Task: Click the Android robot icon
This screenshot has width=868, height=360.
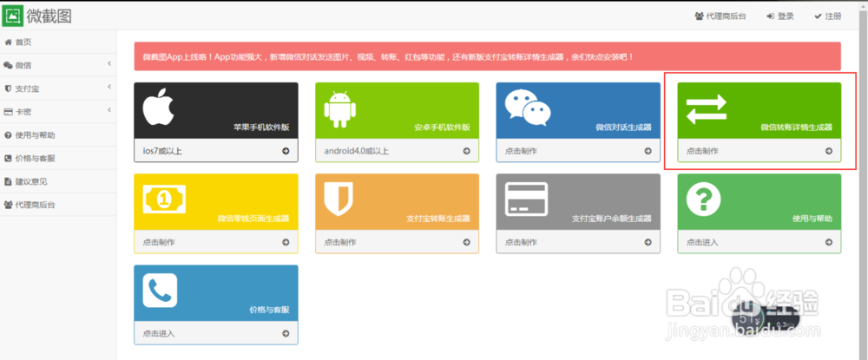Action: tap(340, 108)
